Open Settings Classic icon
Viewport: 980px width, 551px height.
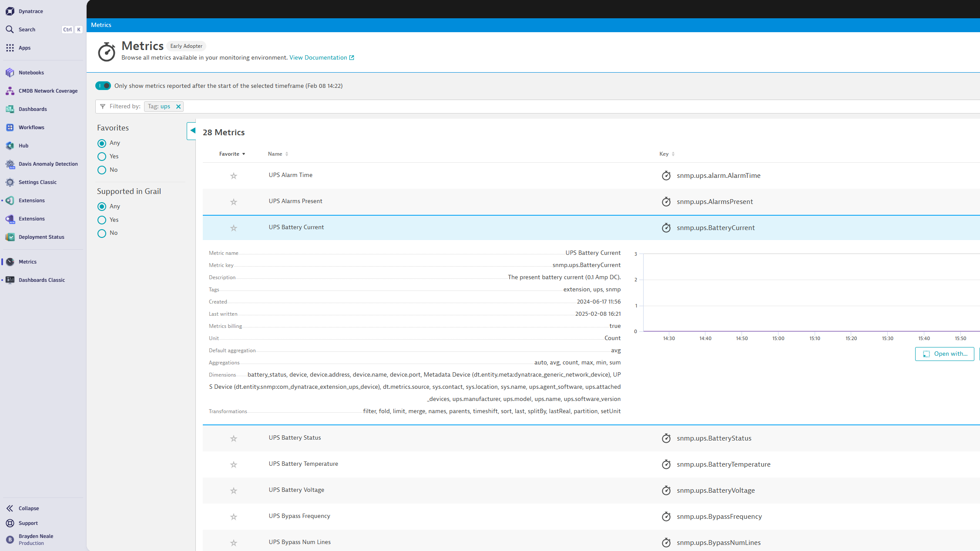click(10, 182)
